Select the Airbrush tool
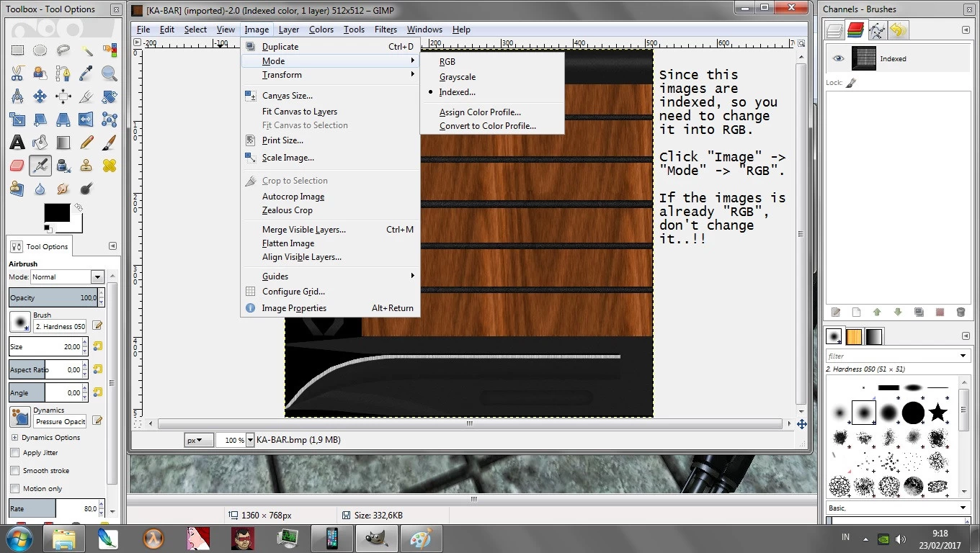 (40, 166)
